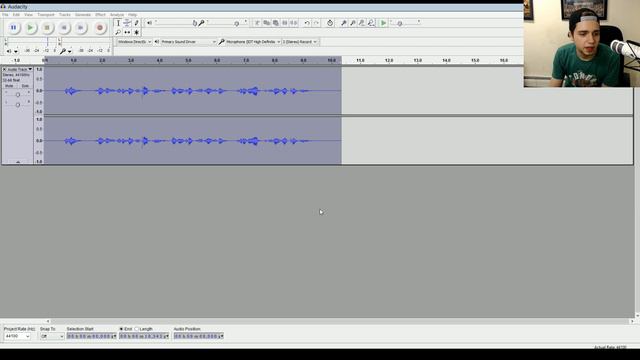Open the 2 (Stereo) Record channels dropdown
The width and height of the screenshot is (640, 360).
[300, 42]
